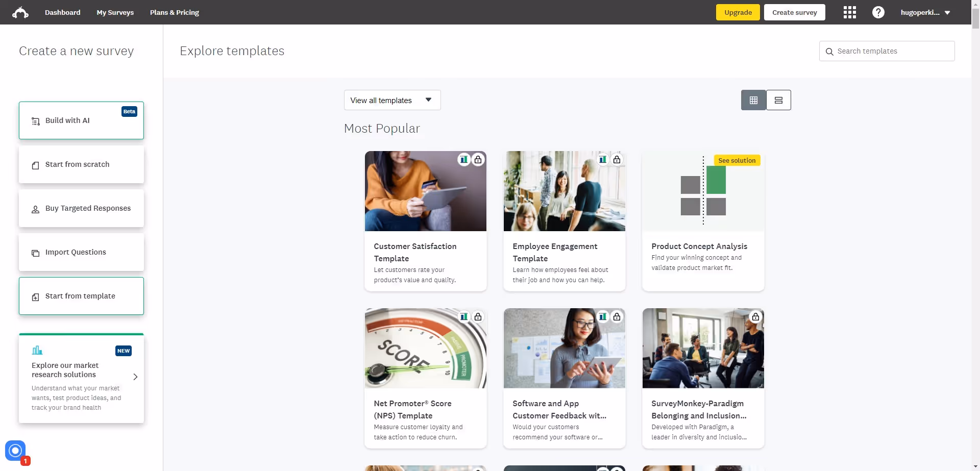Click benchmark icon on Customer Satisfaction card

pos(464,160)
